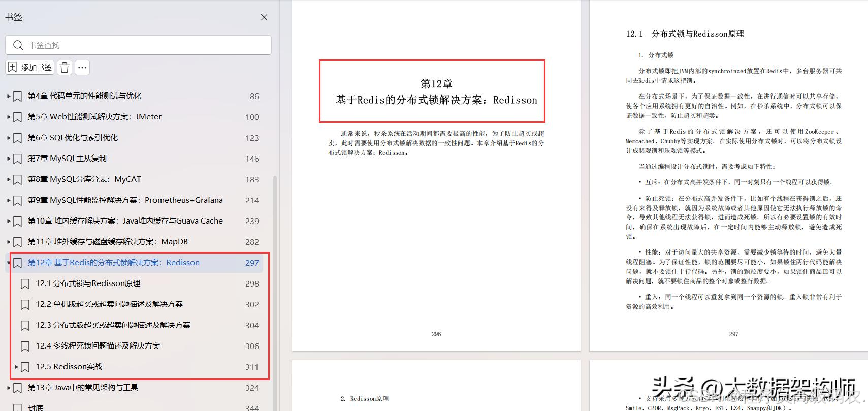Delete bookmark with the trash icon

tap(65, 67)
